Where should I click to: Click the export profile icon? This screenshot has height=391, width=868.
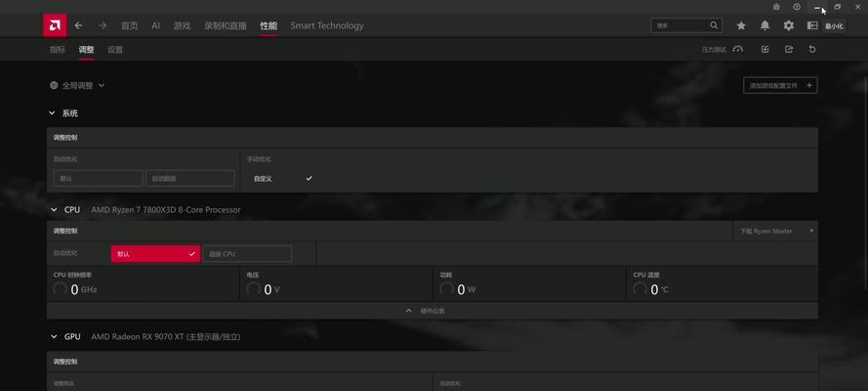789,49
